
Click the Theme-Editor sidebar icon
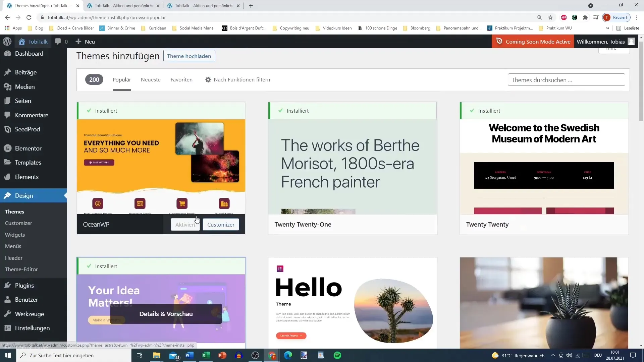[x=21, y=269]
